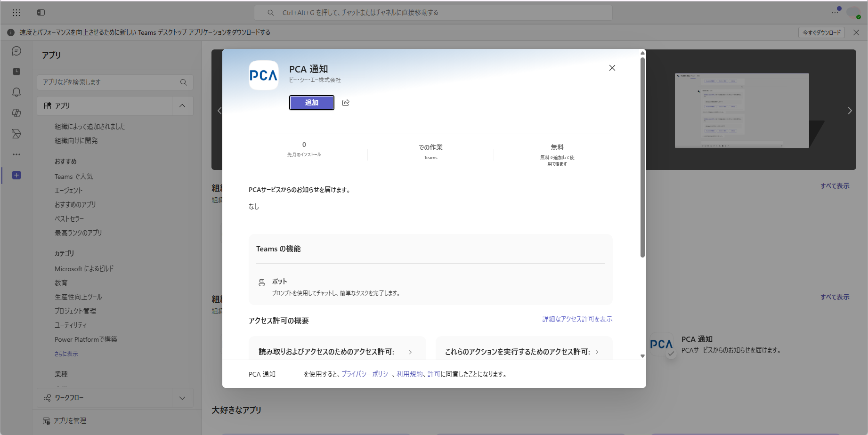Click the アプリなどを検索します search field

click(x=115, y=82)
